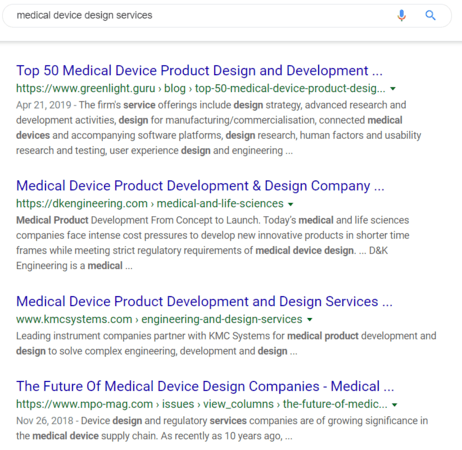This screenshot has height=450, width=462.
Task: Open the Top 50 Medical Device result
Action: click(x=199, y=71)
